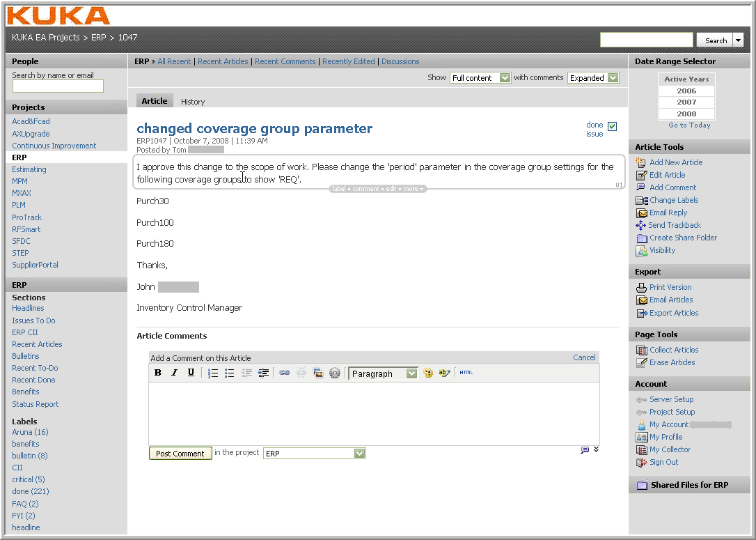Image resolution: width=756 pixels, height=540 pixels.
Task: Uncheck the done checkbox on the article
Action: [612, 126]
